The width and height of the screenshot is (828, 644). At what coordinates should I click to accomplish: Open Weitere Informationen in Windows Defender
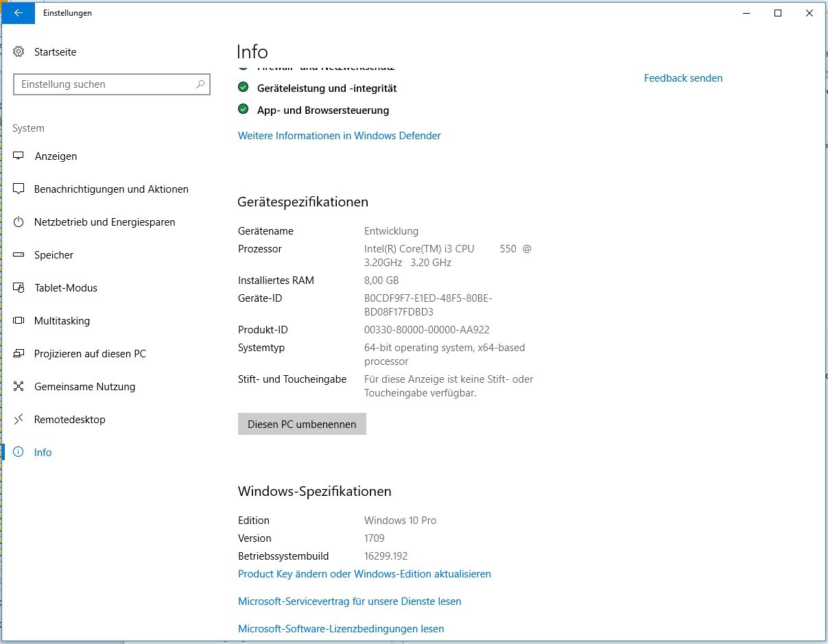[339, 136]
